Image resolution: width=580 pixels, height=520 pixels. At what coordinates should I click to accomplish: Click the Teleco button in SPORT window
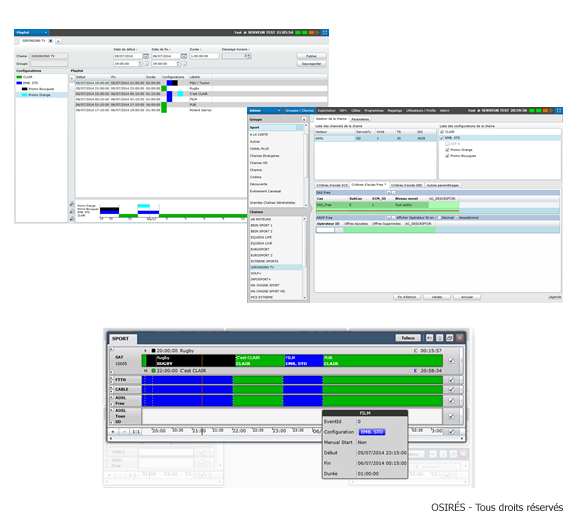tap(408, 338)
